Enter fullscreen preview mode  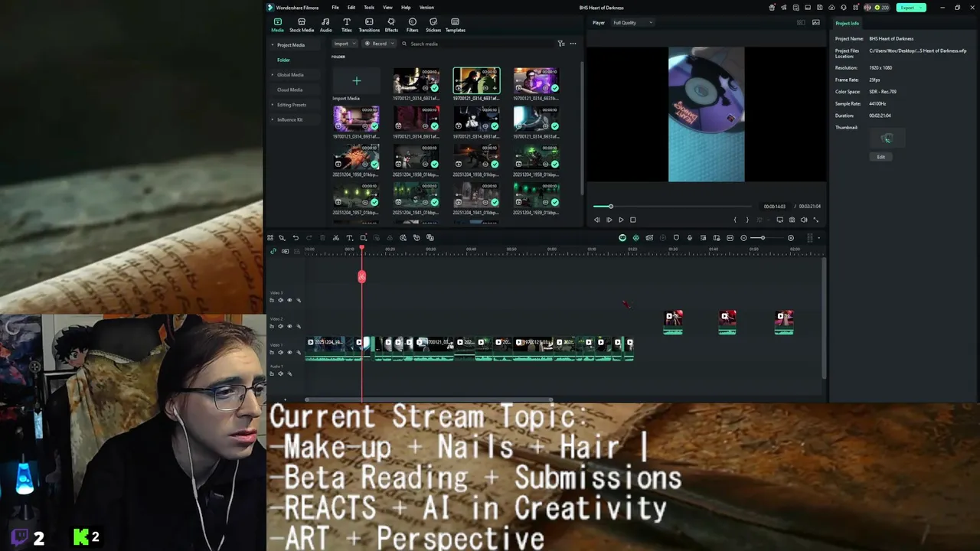point(815,220)
